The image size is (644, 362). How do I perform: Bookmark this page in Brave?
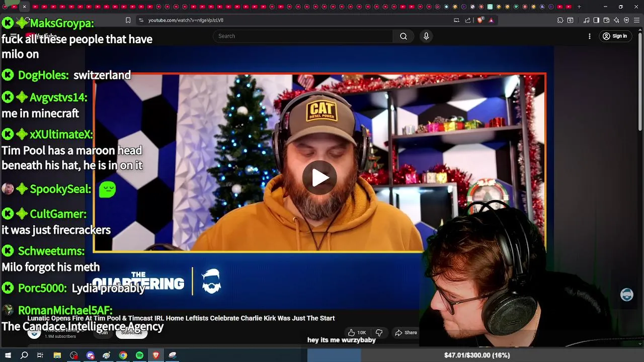128,20
